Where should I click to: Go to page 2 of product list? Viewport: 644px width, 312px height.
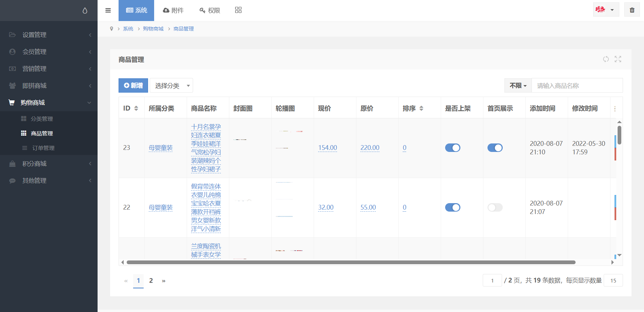click(151, 281)
